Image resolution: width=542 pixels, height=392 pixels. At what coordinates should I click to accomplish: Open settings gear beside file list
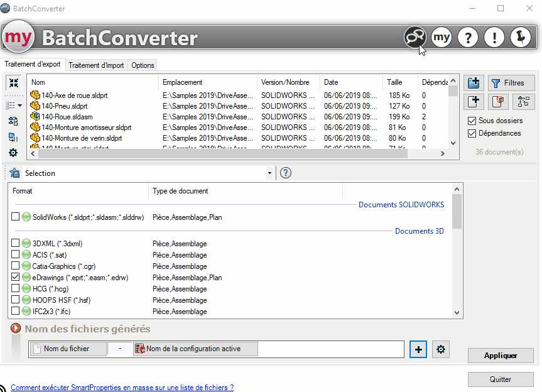point(13,153)
